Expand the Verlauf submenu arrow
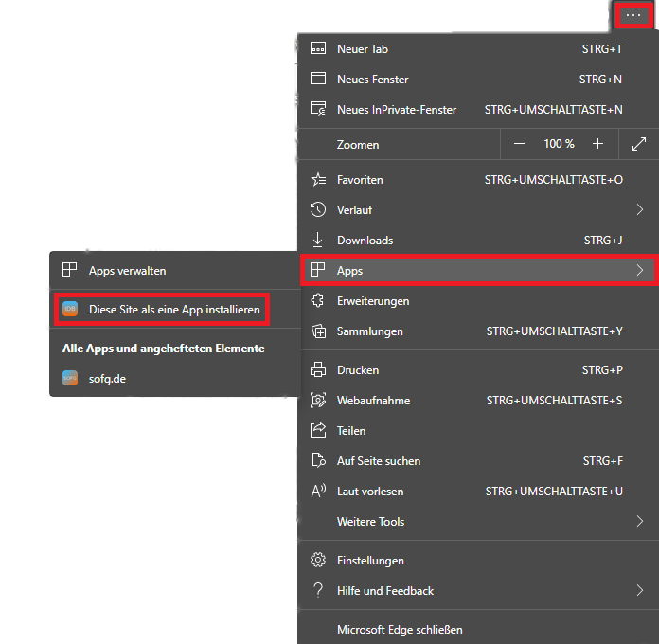 640,210
